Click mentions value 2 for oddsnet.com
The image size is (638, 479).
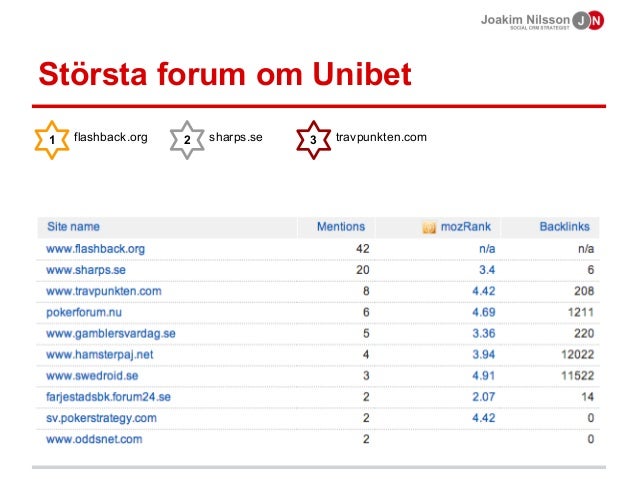click(x=366, y=439)
